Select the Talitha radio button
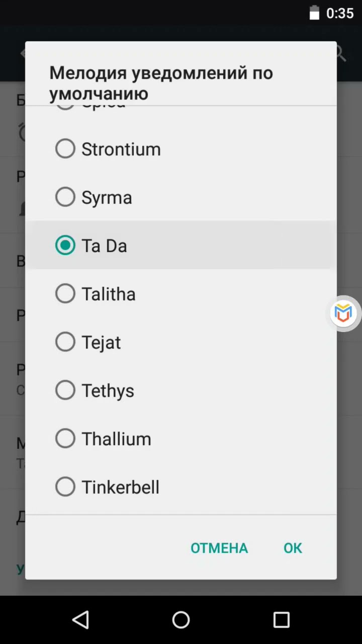 65,294
